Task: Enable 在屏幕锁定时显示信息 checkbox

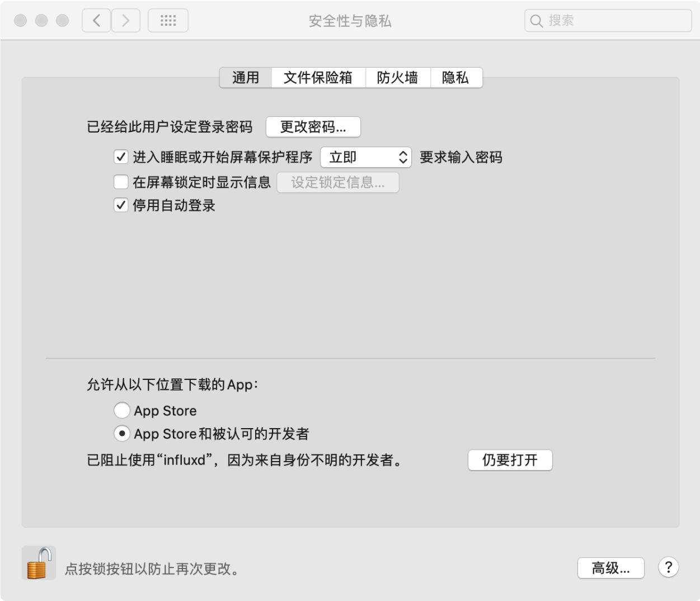Action: tap(121, 182)
